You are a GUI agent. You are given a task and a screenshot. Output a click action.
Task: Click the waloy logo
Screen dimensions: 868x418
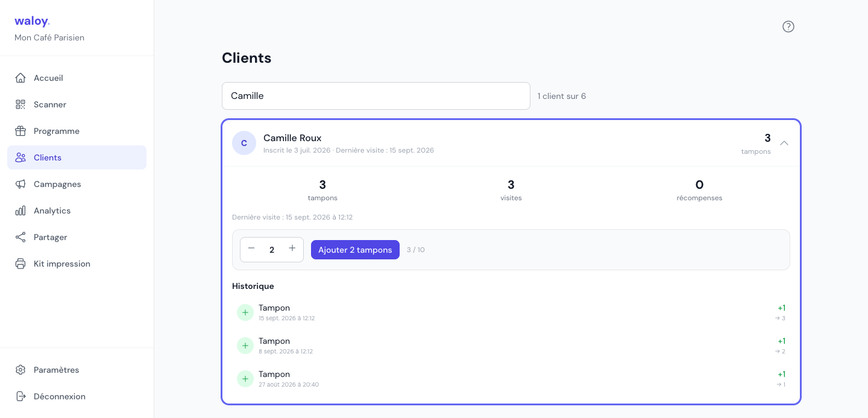coord(32,21)
